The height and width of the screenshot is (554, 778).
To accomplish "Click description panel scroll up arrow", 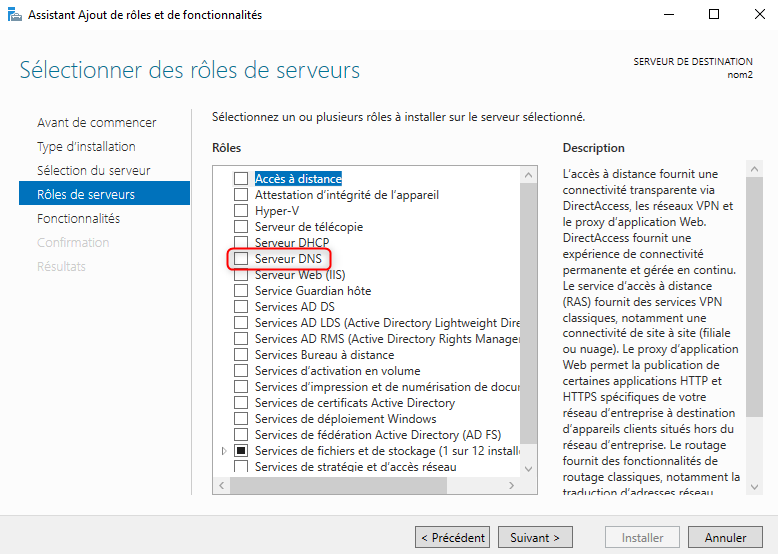I will point(755,169).
